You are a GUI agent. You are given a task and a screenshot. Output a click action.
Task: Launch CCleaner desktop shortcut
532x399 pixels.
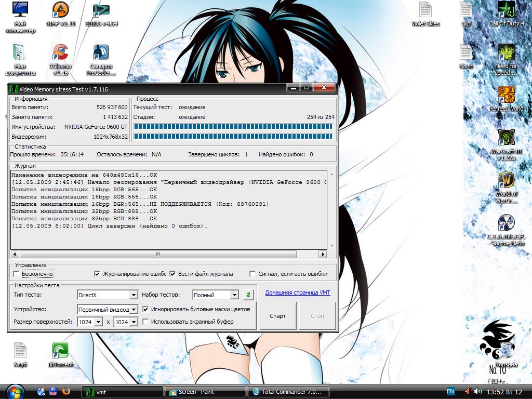click(60, 53)
